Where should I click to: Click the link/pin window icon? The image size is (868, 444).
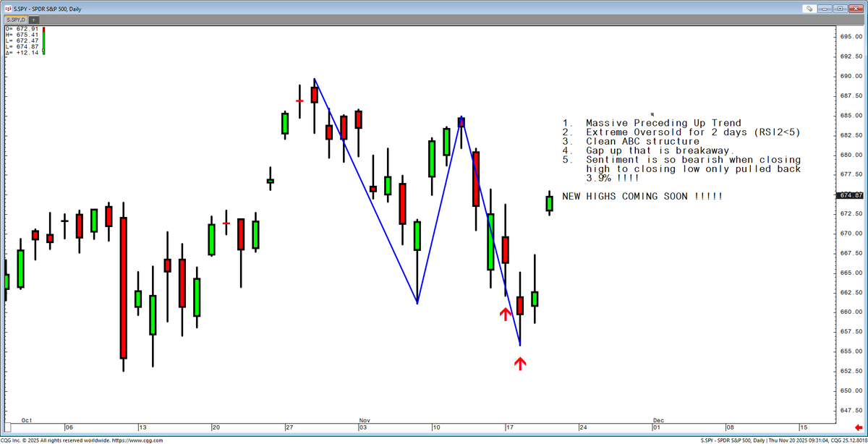click(809, 9)
